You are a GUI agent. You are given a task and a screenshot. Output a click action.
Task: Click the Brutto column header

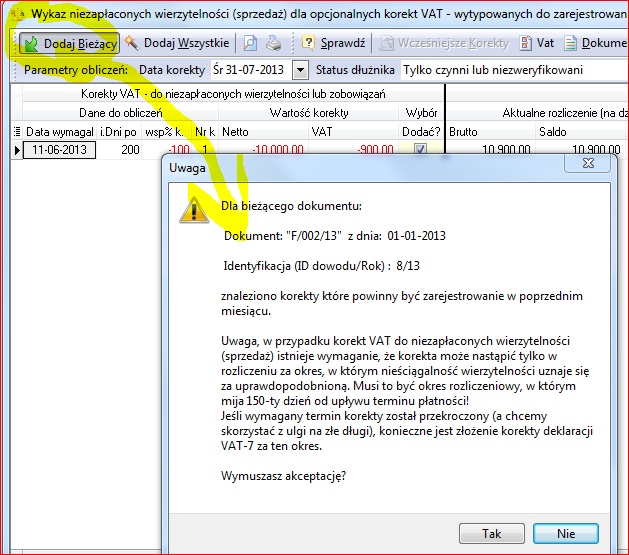point(490,132)
